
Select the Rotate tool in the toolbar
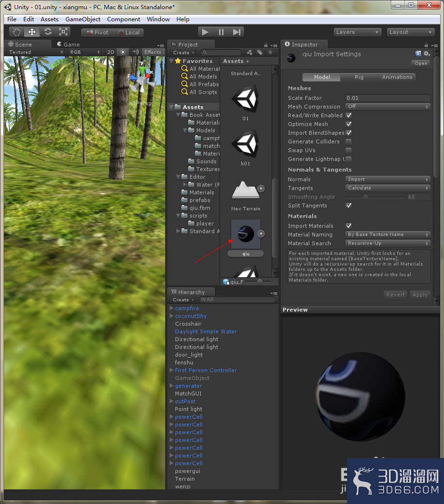[48, 31]
